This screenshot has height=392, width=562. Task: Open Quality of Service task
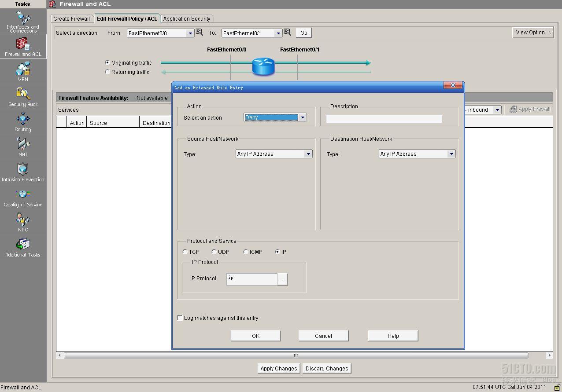[x=23, y=197]
